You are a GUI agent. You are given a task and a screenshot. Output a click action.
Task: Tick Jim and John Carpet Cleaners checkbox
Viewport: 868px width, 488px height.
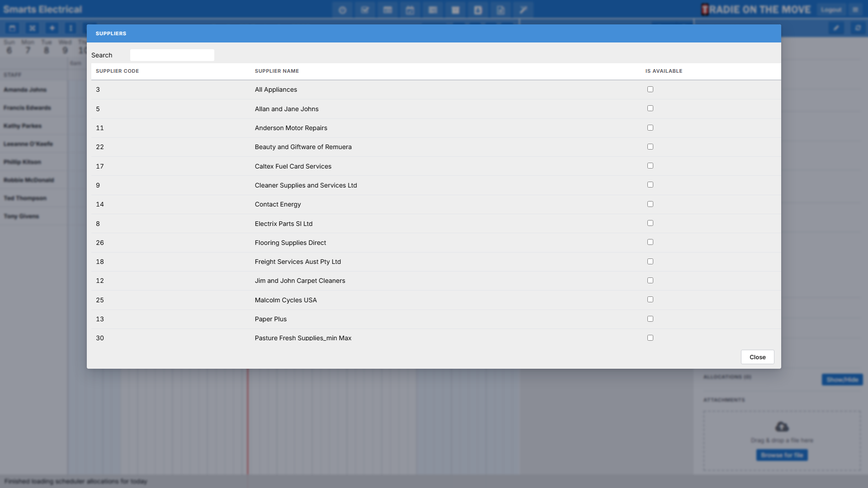(650, 281)
